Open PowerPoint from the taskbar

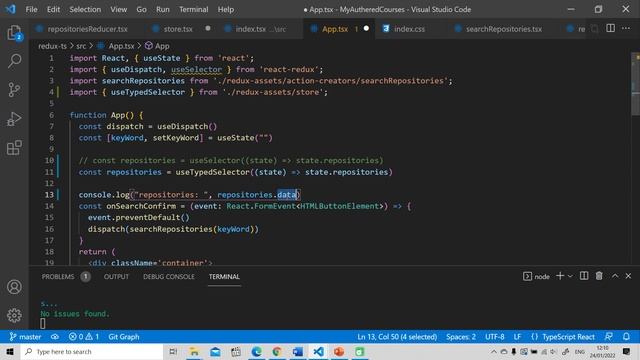coord(339,351)
